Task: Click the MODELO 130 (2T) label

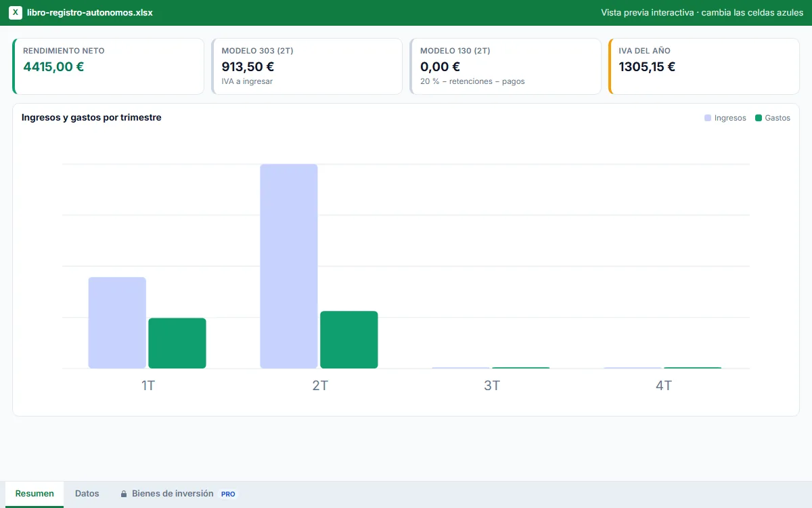Action: coord(455,51)
